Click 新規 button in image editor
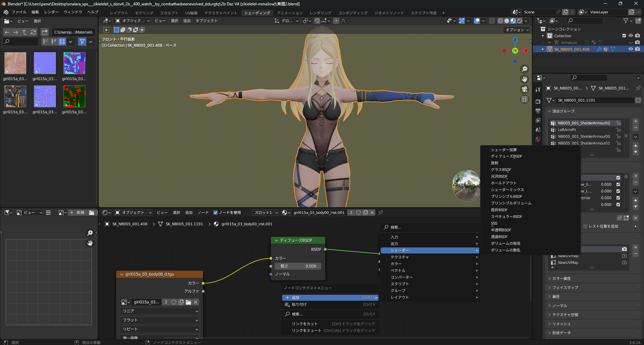 point(77,213)
